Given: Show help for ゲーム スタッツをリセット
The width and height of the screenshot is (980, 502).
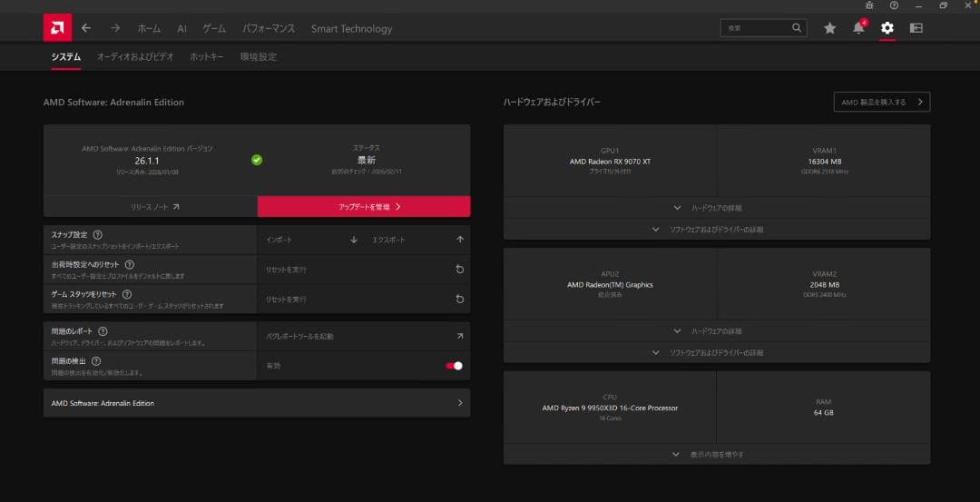Looking at the screenshot, I should click(x=127, y=294).
